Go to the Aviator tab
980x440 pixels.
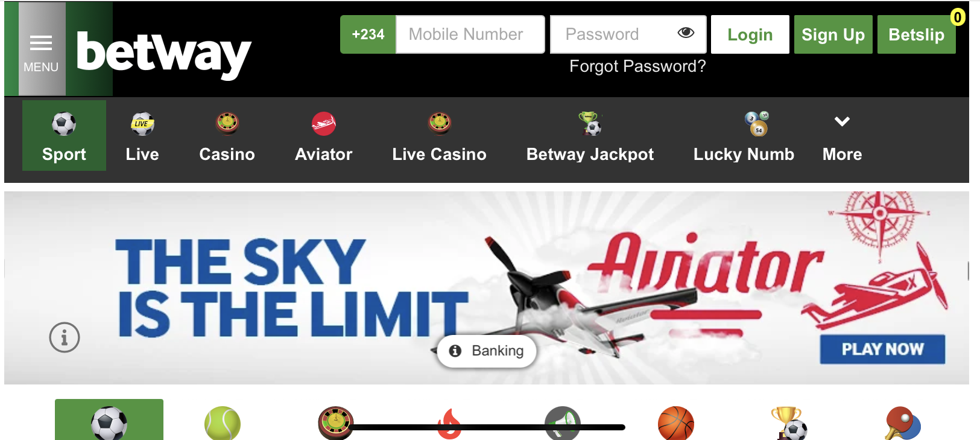[x=324, y=137]
